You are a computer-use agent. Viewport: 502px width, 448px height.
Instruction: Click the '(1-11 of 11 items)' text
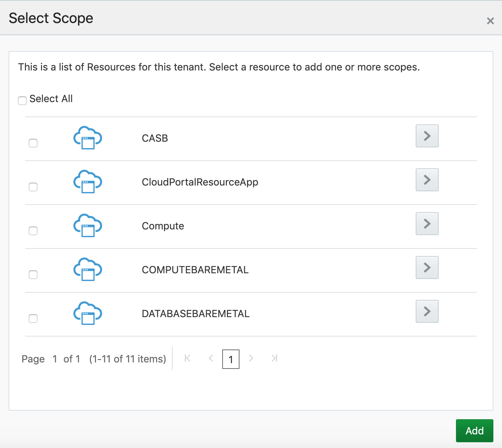[x=128, y=359]
